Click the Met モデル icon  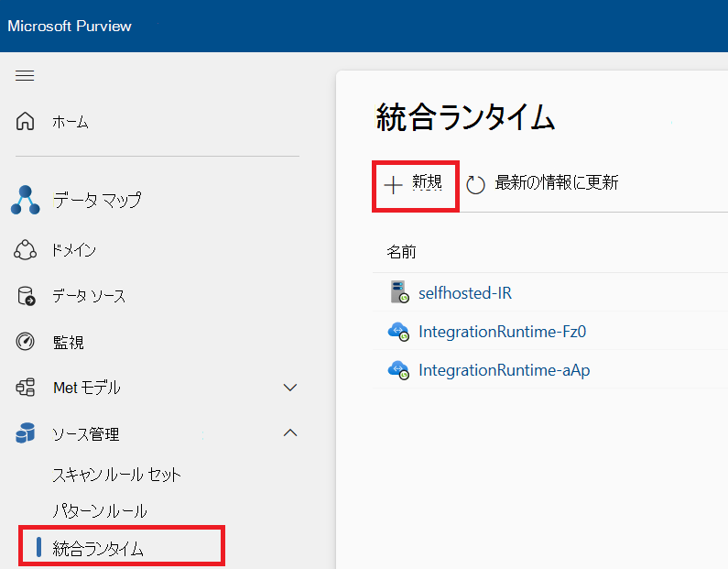pyautogui.click(x=26, y=387)
